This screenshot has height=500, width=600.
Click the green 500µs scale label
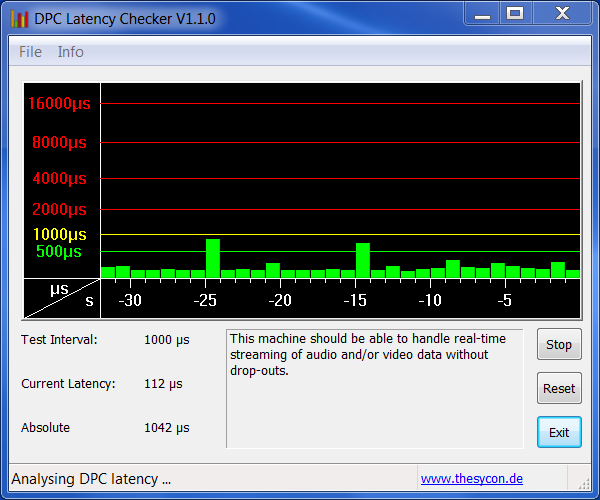(59, 251)
